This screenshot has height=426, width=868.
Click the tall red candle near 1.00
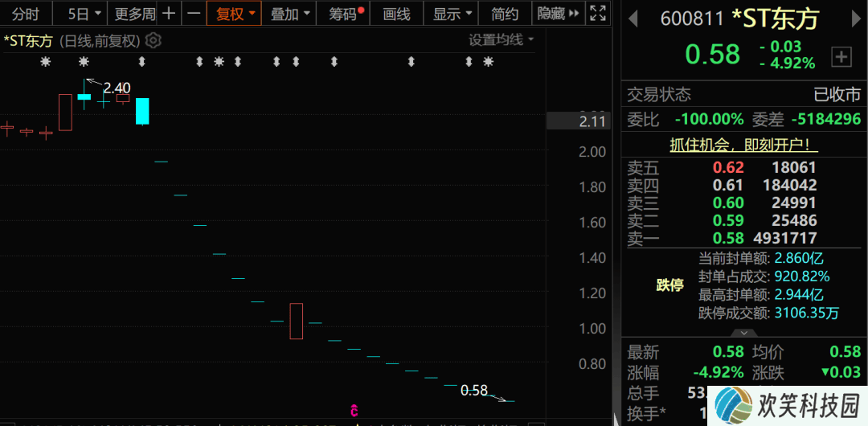(296, 321)
